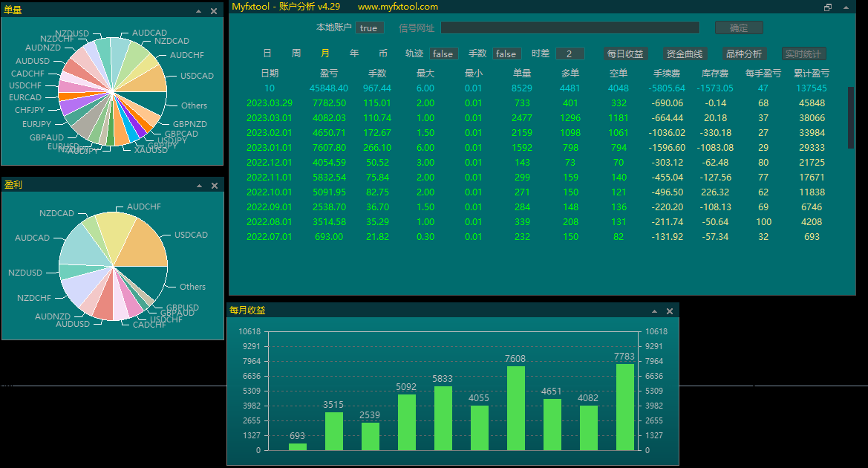Click the 693 bar in monthly chart
The image size is (868, 468).
pos(297,446)
